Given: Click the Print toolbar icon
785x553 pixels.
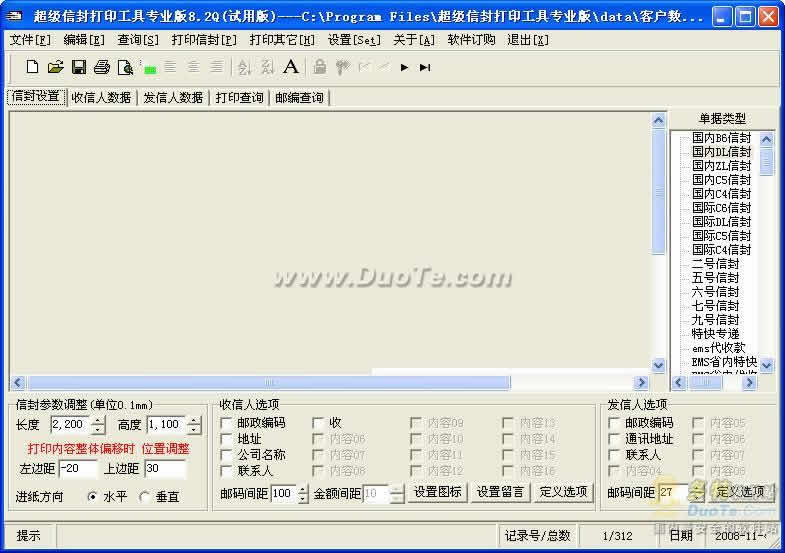Looking at the screenshot, I should tap(101, 67).
